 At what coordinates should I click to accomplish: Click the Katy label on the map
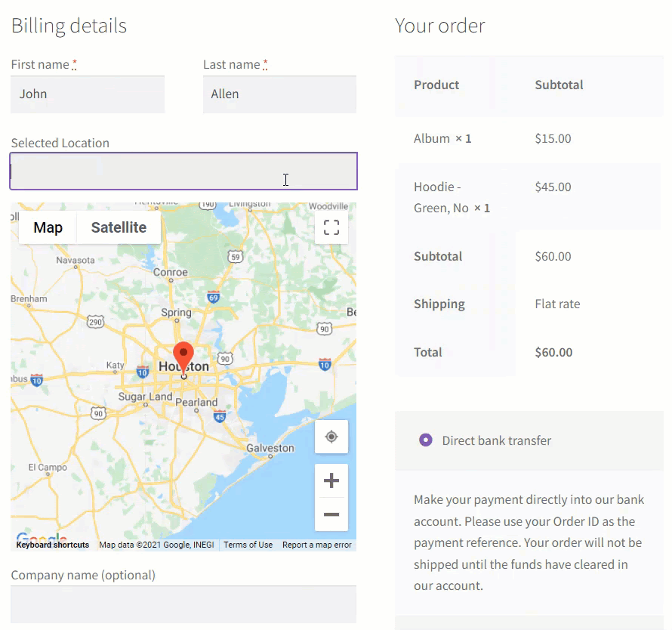116,365
